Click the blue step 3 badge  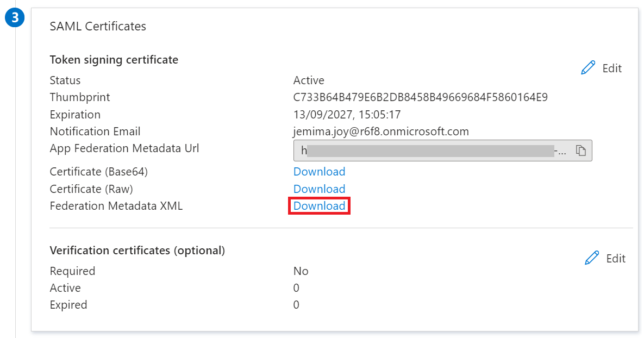click(15, 17)
